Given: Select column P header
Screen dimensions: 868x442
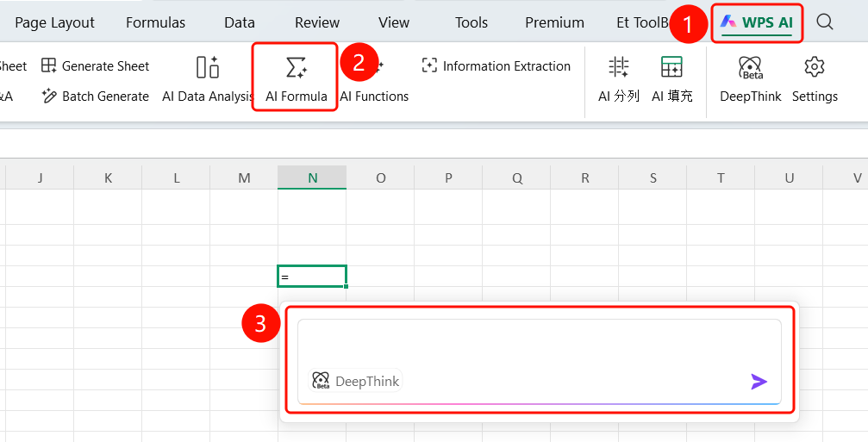Looking at the screenshot, I should click(448, 177).
